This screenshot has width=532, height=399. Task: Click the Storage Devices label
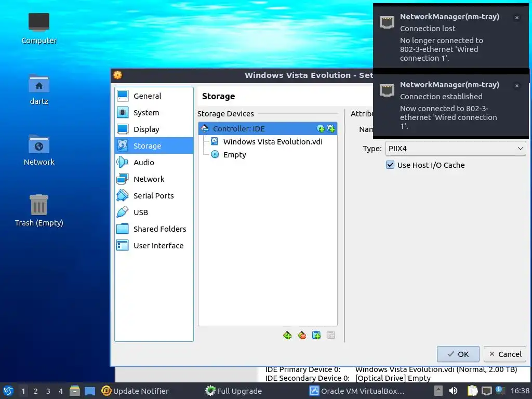[x=225, y=114]
